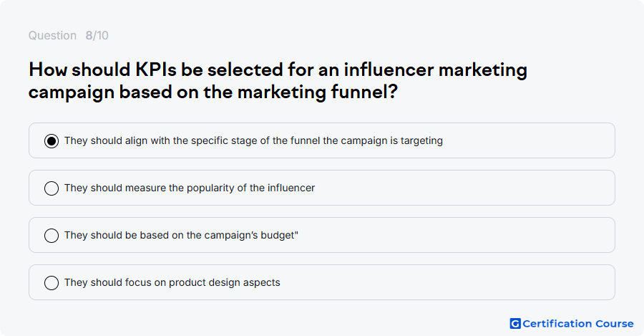Click the grey 'Question' label

(52, 35)
